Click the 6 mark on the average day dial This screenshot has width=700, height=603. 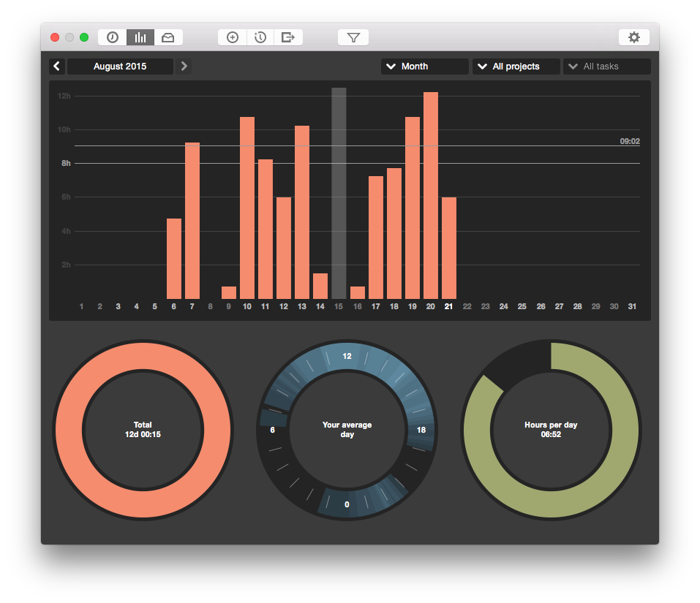tap(272, 430)
